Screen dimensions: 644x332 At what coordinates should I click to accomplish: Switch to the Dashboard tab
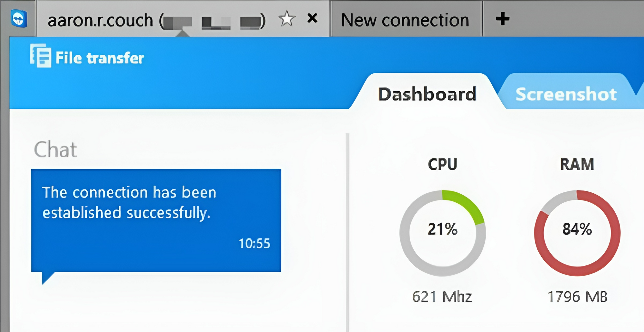[x=427, y=94]
